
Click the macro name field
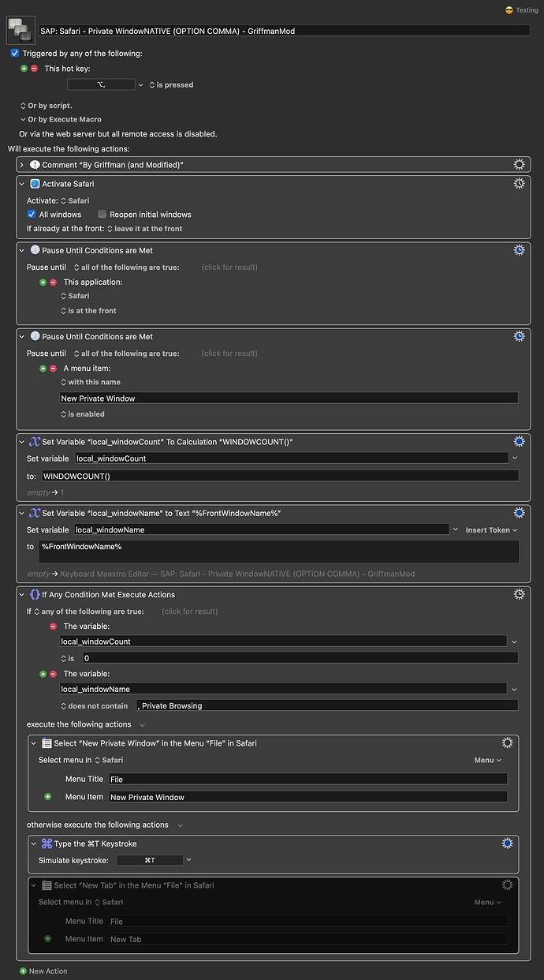click(x=285, y=30)
